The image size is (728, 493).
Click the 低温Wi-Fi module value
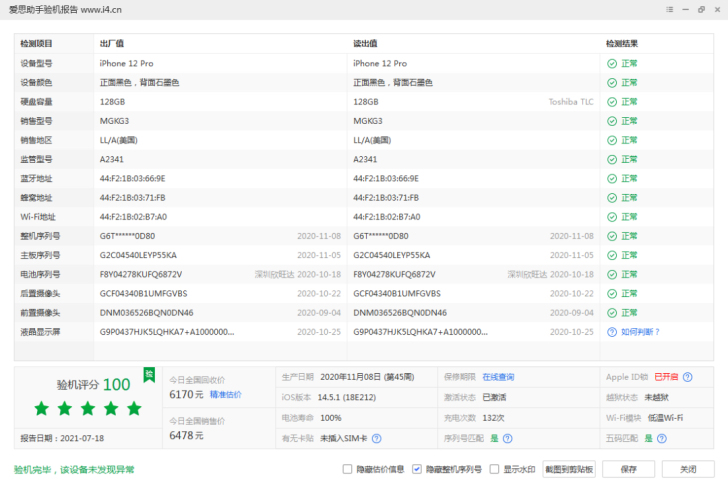click(665, 418)
